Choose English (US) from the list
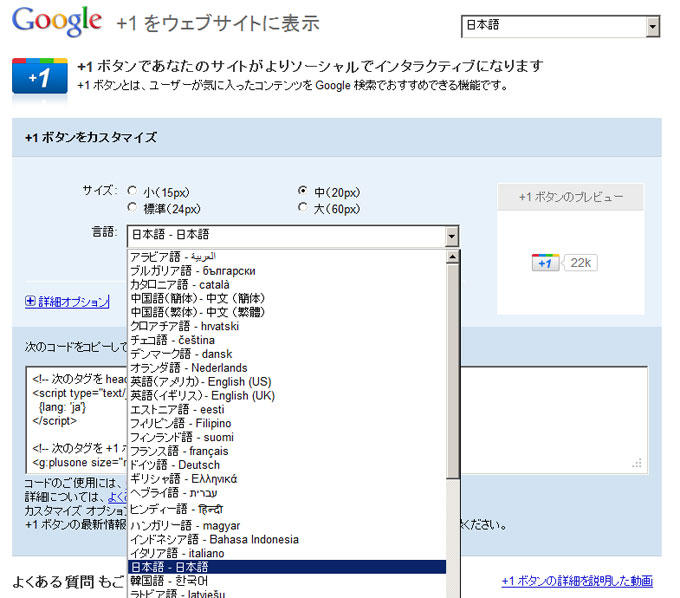The height and width of the screenshot is (598, 680). 287,382
